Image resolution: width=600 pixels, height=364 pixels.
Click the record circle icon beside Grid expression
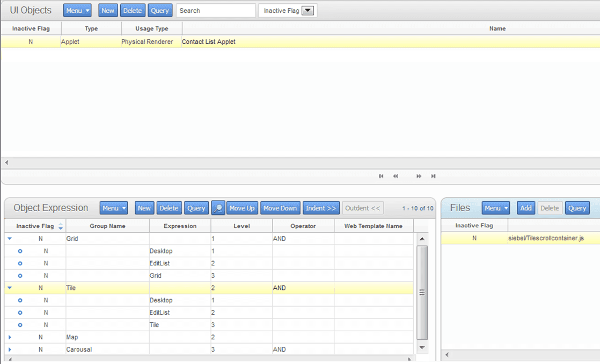pos(20,276)
